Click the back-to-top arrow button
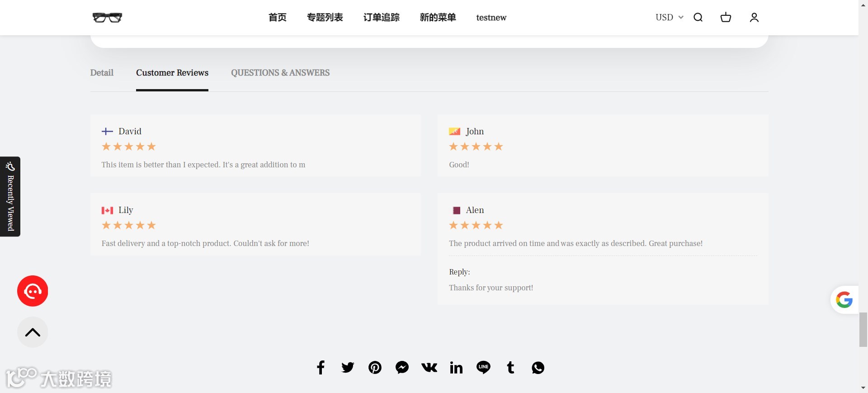 coord(33,332)
